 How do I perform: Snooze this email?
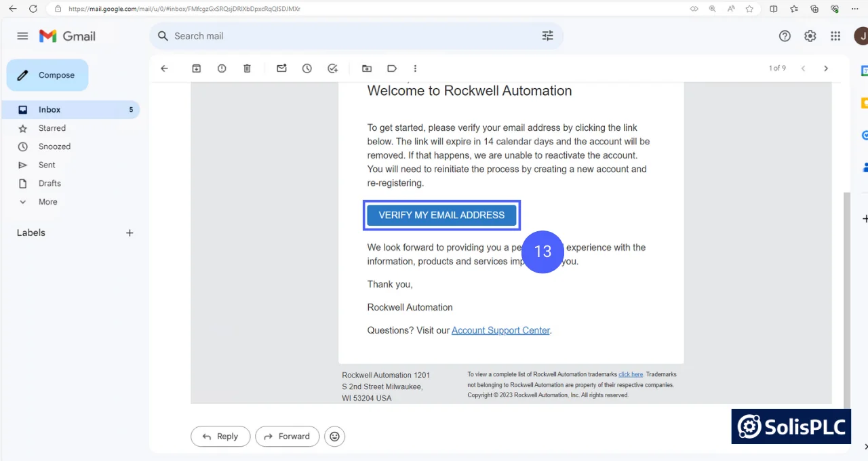click(x=307, y=68)
